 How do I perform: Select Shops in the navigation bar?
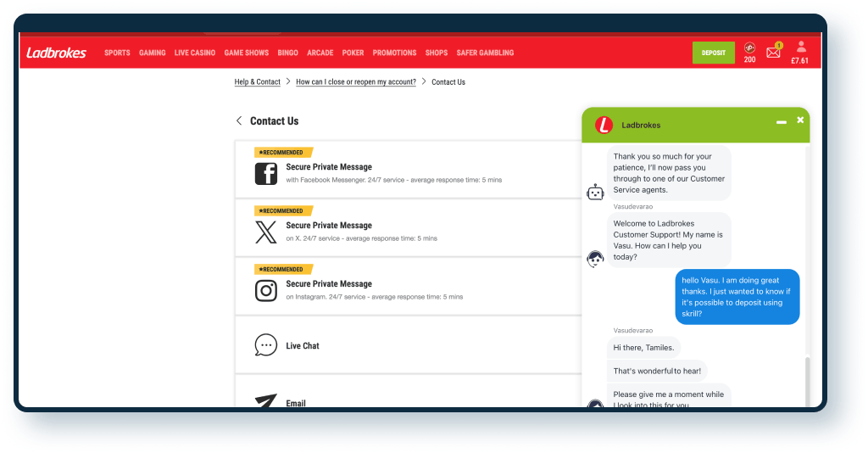437,53
